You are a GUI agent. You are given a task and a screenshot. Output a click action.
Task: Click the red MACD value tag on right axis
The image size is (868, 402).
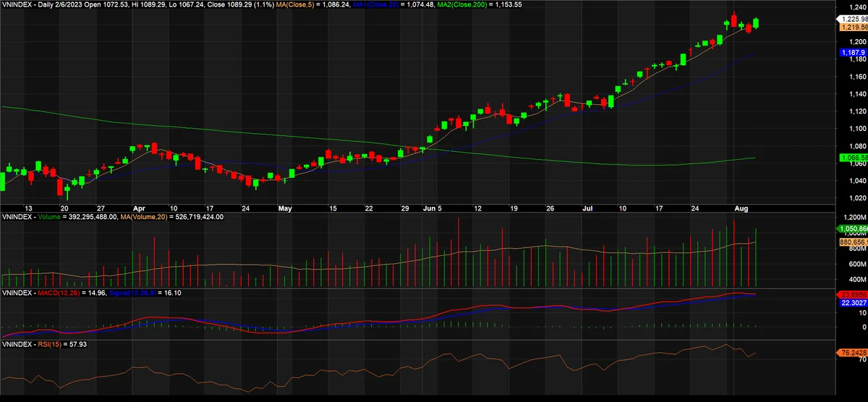tap(853, 294)
